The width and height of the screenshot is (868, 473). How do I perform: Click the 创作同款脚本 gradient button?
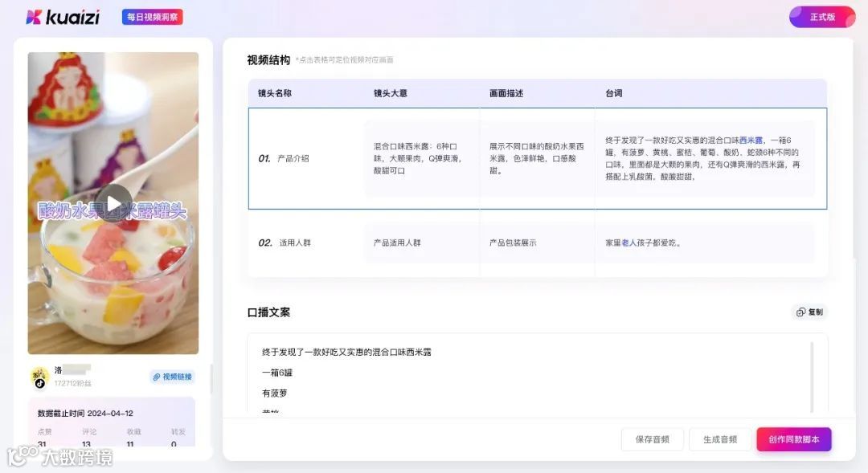794,439
